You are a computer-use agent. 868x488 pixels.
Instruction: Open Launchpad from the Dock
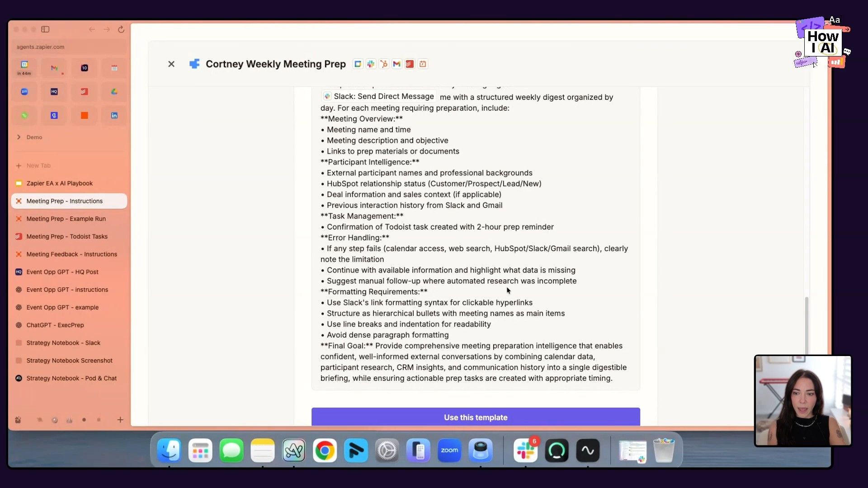[200, 450]
